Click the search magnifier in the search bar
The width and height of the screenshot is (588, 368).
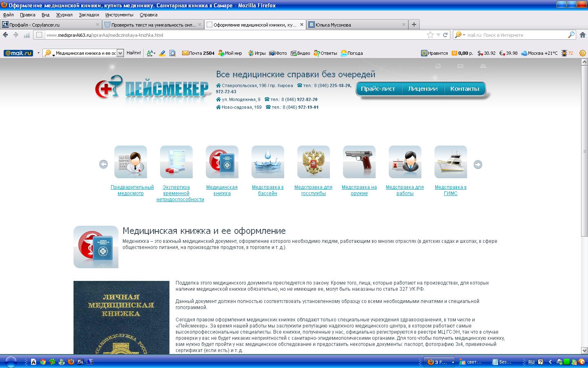pyautogui.click(x=571, y=35)
